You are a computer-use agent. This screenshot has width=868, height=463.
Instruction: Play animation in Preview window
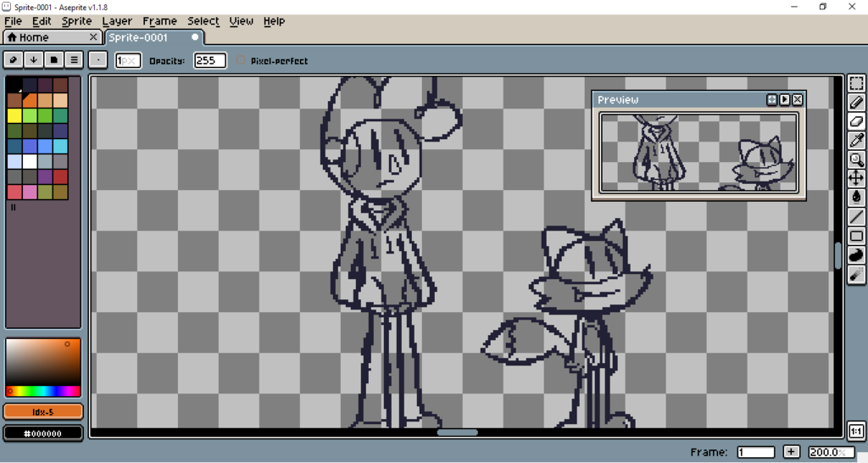[x=784, y=100]
